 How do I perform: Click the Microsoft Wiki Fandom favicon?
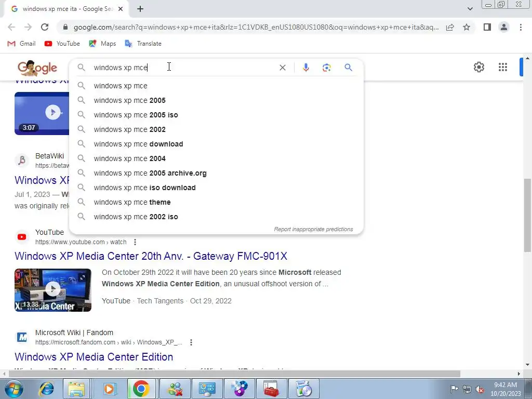coord(22,337)
